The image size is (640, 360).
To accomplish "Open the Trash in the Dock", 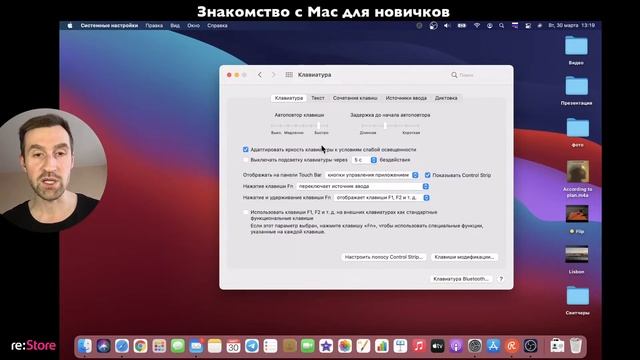I will [x=576, y=346].
